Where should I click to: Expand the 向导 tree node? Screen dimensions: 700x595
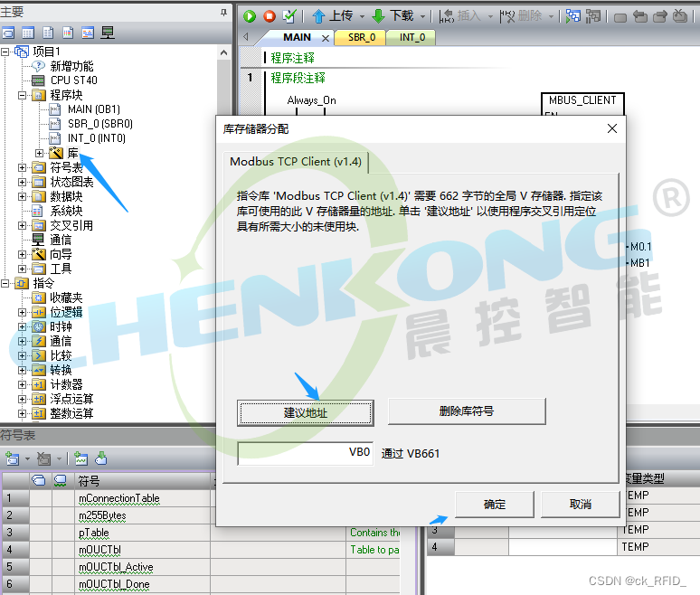click(22, 254)
